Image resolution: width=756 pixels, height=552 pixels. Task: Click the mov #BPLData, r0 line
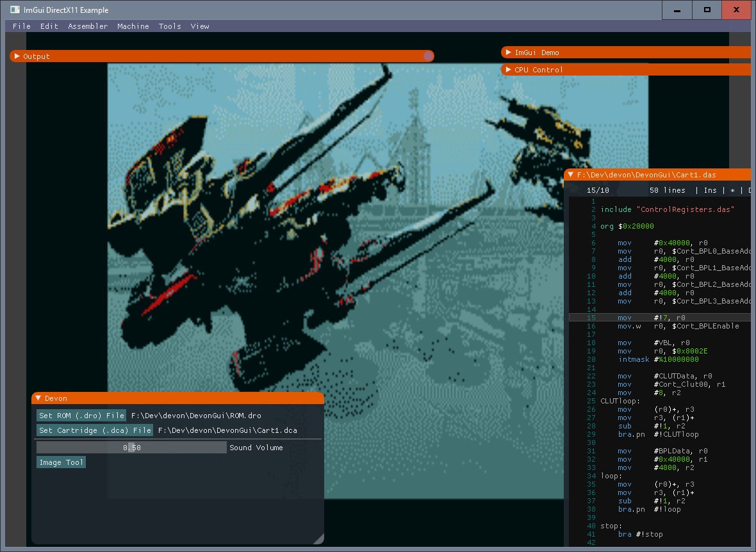click(x=663, y=451)
